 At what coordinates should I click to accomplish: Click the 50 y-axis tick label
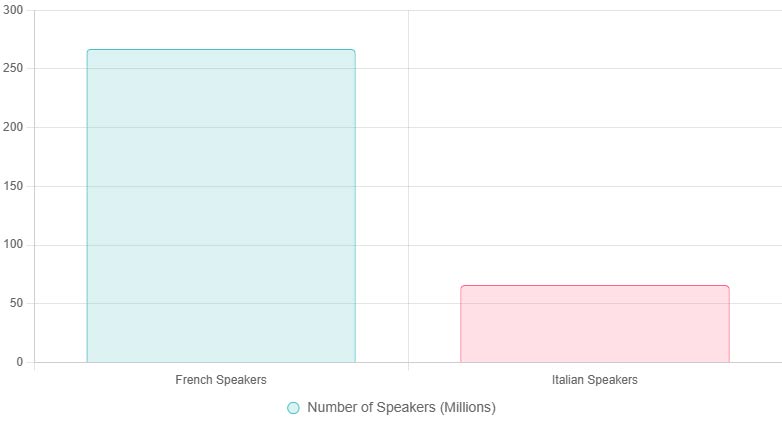click(x=16, y=303)
